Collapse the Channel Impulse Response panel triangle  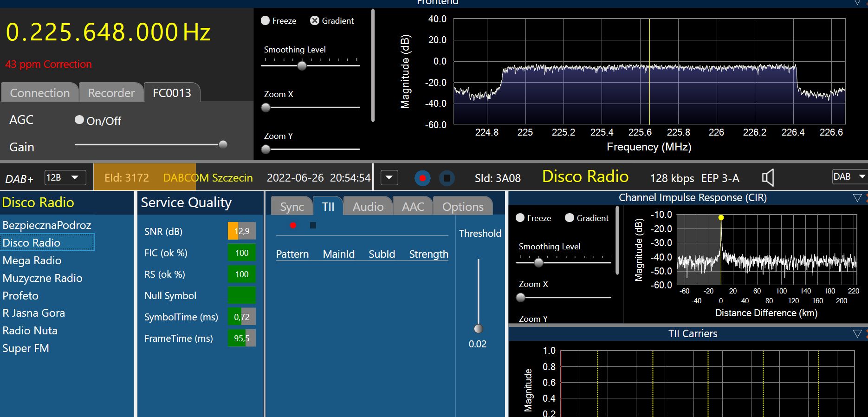click(x=857, y=198)
